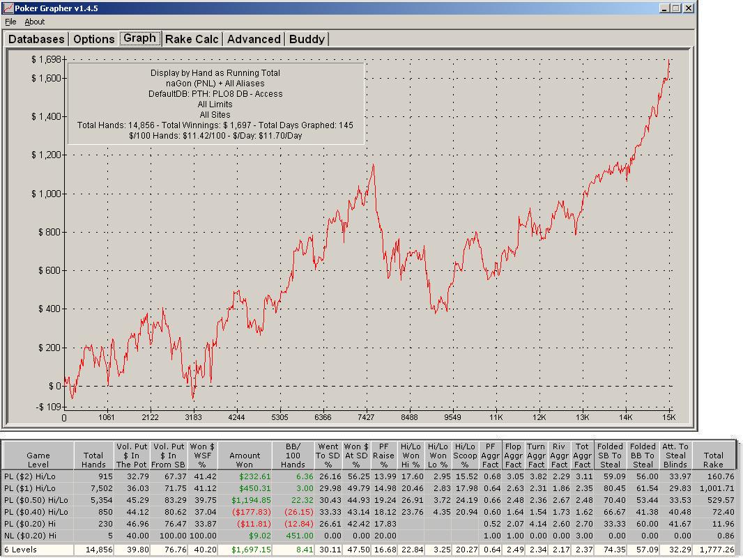Select the PL ($2) Hi/Lo row

[369, 476]
